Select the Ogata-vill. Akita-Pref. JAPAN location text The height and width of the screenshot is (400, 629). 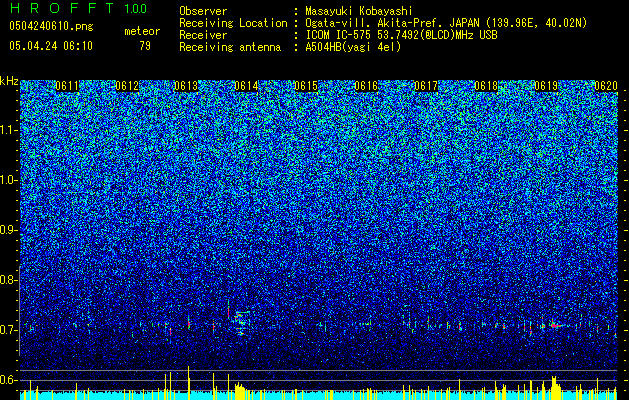point(446,23)
